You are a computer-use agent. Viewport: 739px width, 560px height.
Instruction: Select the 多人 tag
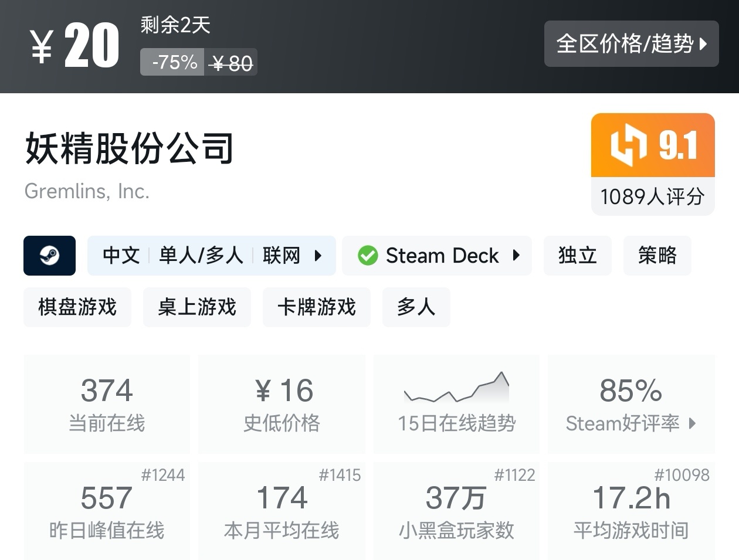416,307
